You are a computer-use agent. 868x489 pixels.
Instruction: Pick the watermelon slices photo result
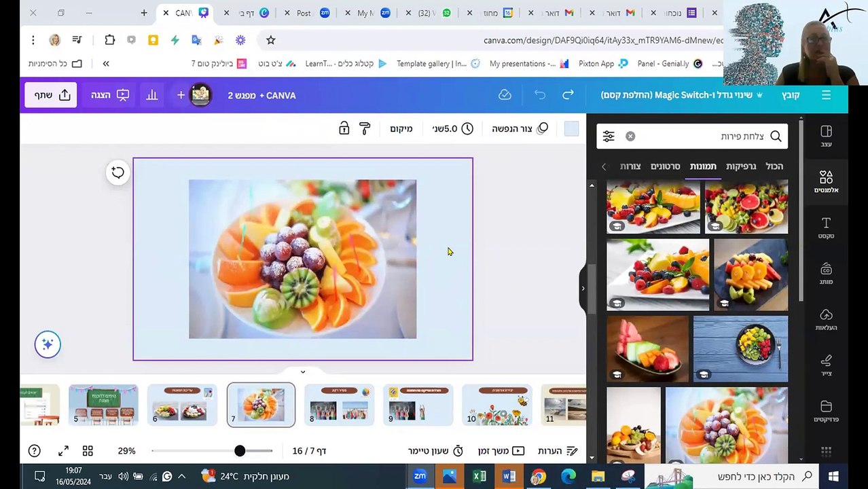pyautogui.click(x=647, y=348)
